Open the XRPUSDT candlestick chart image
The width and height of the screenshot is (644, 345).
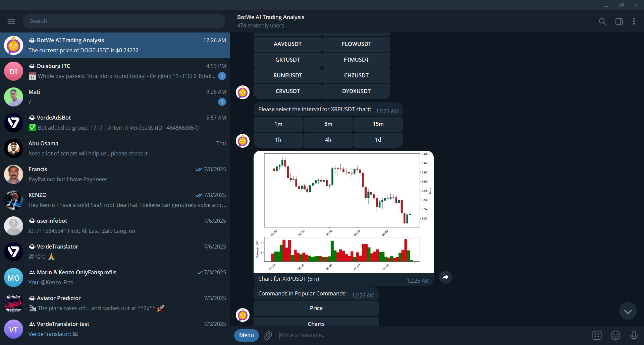[x=343, y=212]
